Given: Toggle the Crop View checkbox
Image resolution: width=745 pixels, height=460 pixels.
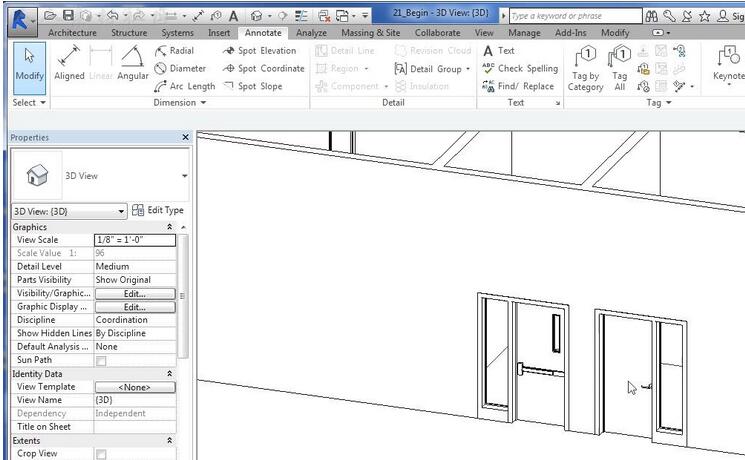Looking at the screenshot, I should click(x=101, y=454).
